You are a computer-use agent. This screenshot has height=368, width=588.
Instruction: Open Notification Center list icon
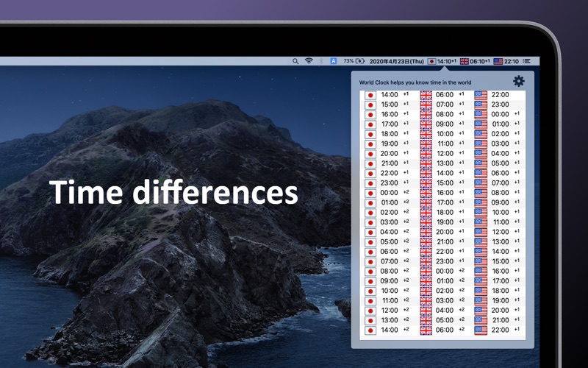[526, 61]
